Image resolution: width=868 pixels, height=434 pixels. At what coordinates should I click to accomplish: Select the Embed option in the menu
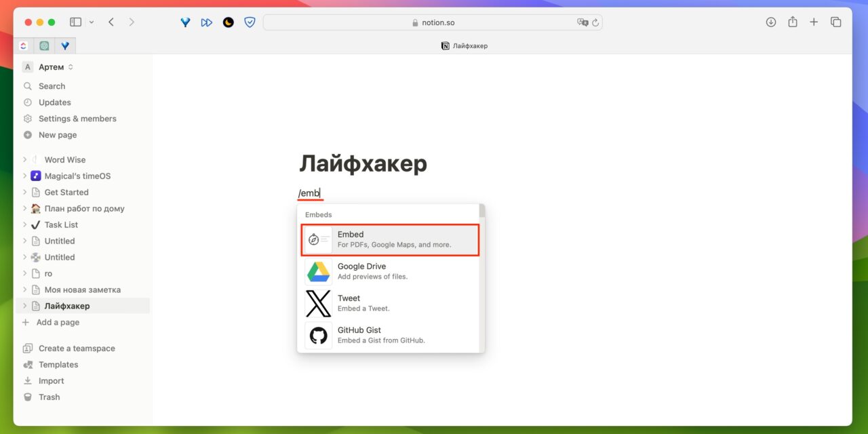(390, 239)
